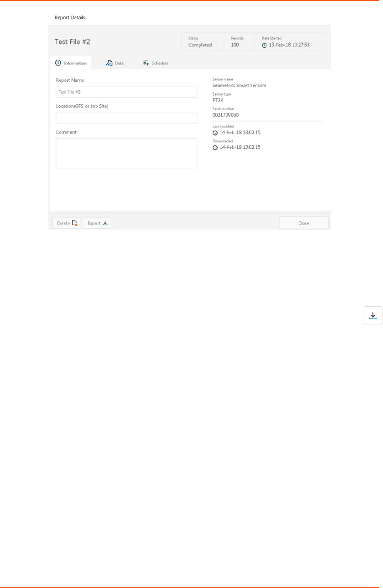Select the Information tab
The width and height of the screenshot is (383, 588).
71,63
